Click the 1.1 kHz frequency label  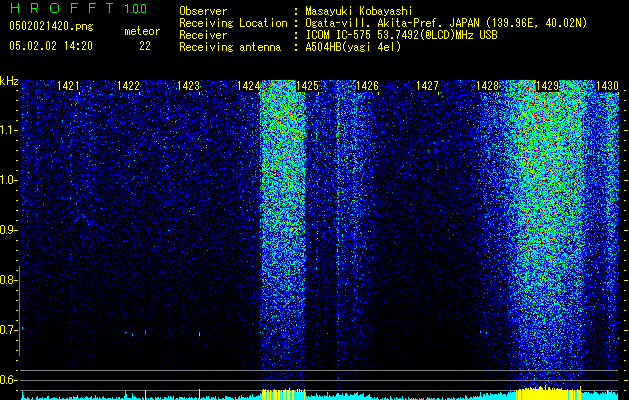tap(7, 130)
